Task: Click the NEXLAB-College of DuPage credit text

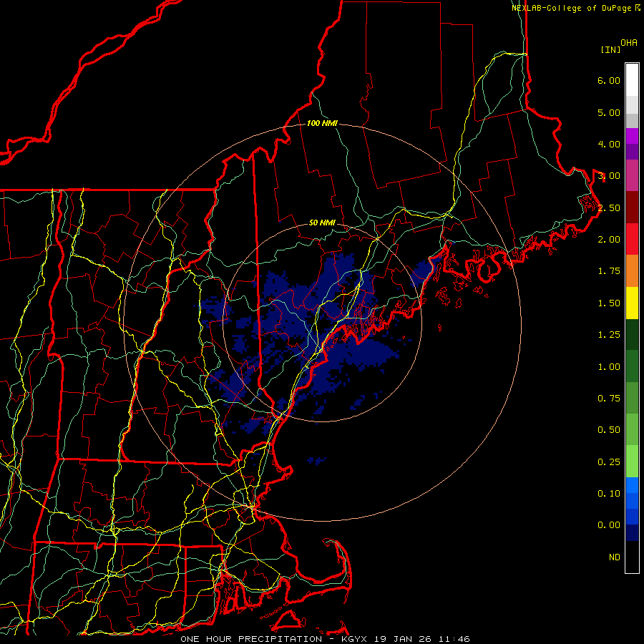Action: point(575,8)
